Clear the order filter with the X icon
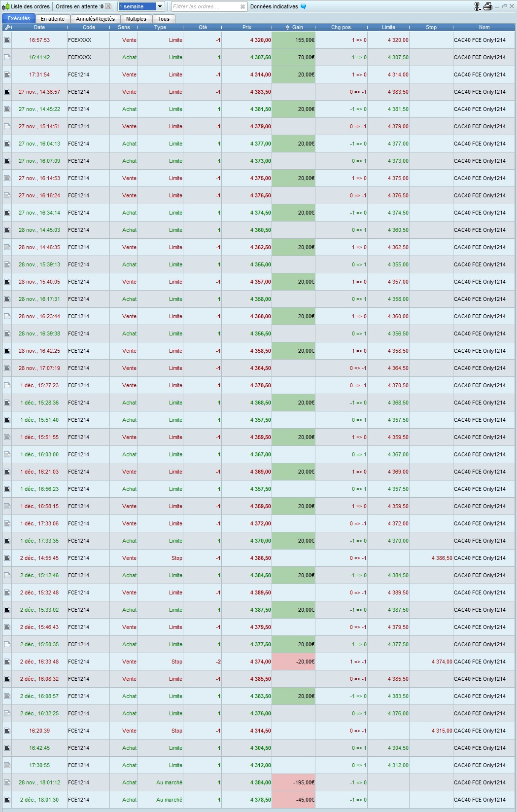The height and width of the screenshot is (812, 517). 242,6
